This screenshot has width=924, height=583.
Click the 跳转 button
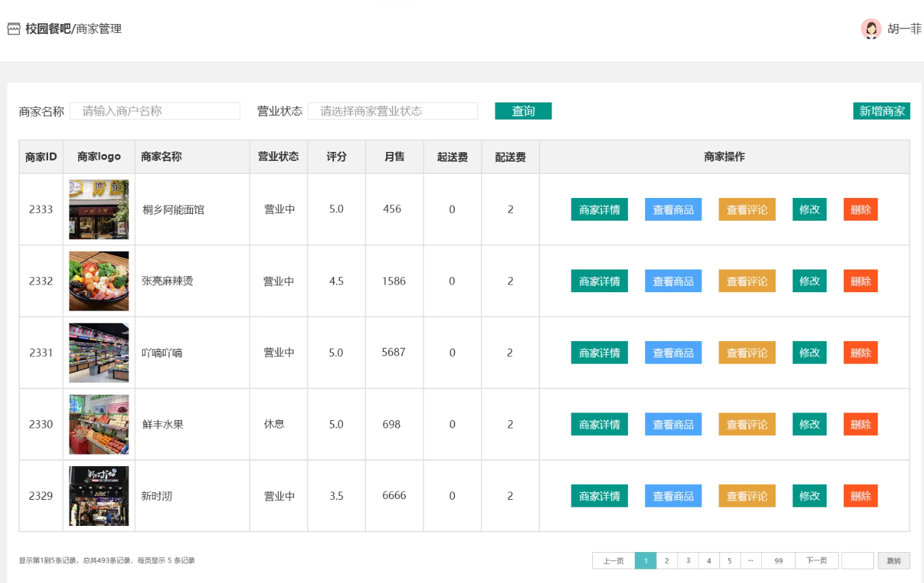point(894,561)
